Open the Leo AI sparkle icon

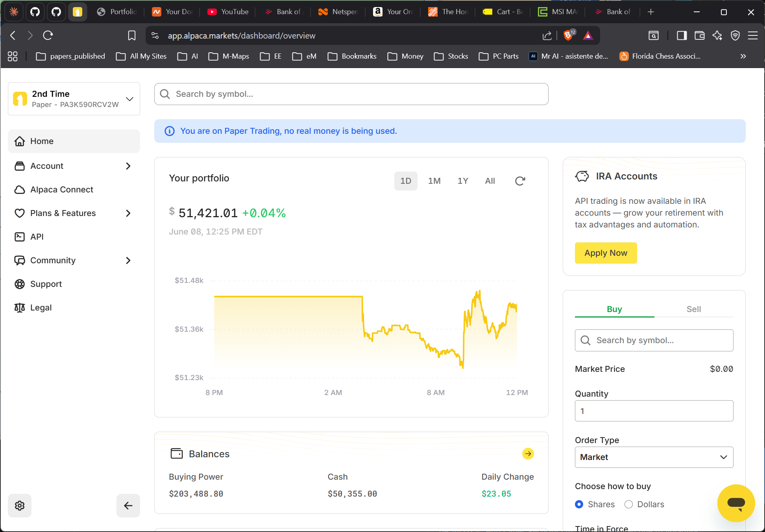click(717, 36)
